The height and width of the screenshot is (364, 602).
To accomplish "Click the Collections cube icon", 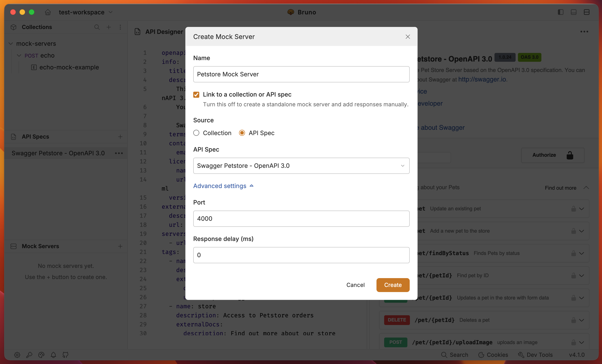I will [14, 27].
